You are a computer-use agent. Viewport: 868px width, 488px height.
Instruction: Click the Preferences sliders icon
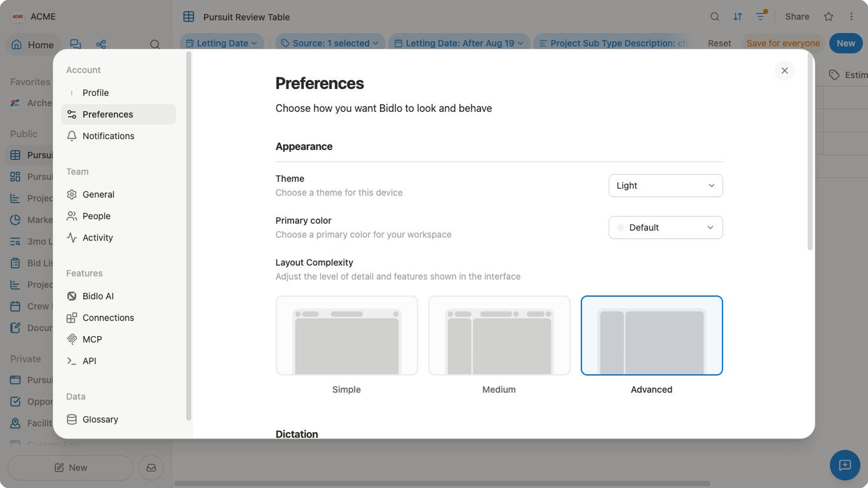pos(71,114)
